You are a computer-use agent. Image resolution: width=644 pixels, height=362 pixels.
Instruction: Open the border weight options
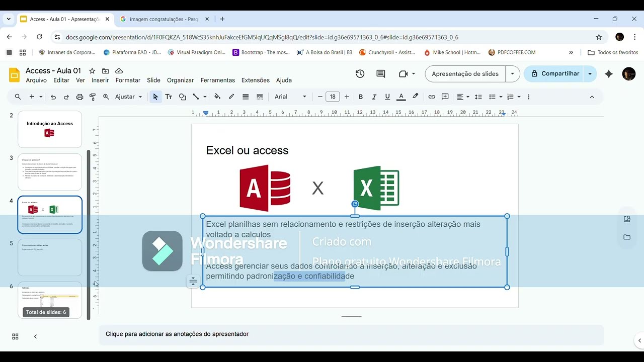[x=246, y=97]
